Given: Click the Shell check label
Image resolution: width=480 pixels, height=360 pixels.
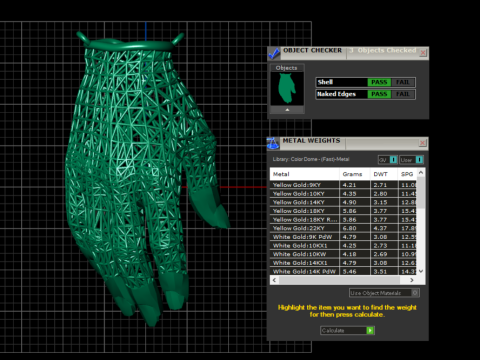Looking at the screenshot, I should coord(325,82).
